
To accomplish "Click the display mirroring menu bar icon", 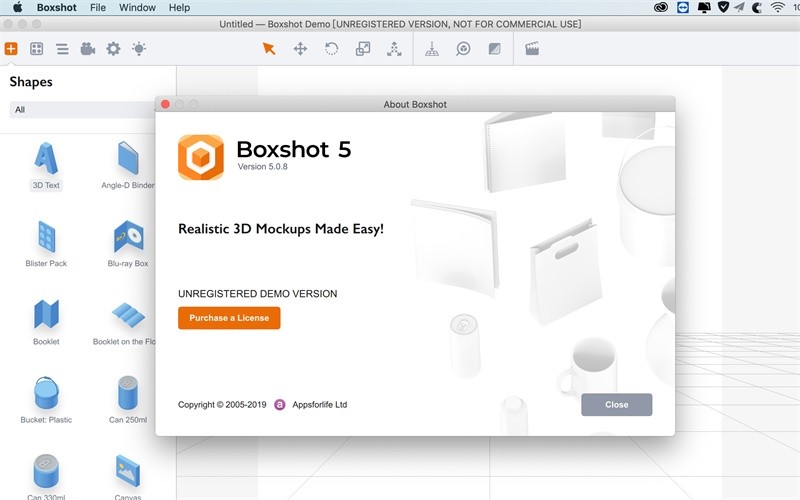I will [x=704, y=7].
